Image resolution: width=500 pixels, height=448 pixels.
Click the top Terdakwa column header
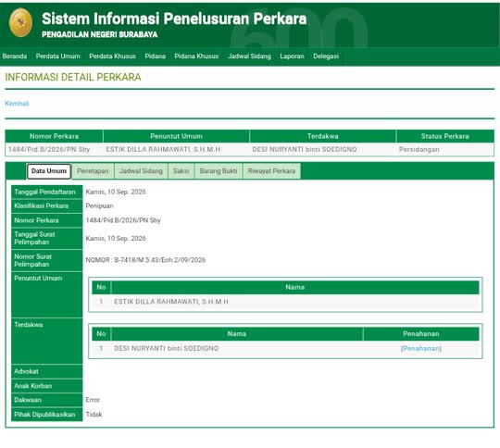323,136
